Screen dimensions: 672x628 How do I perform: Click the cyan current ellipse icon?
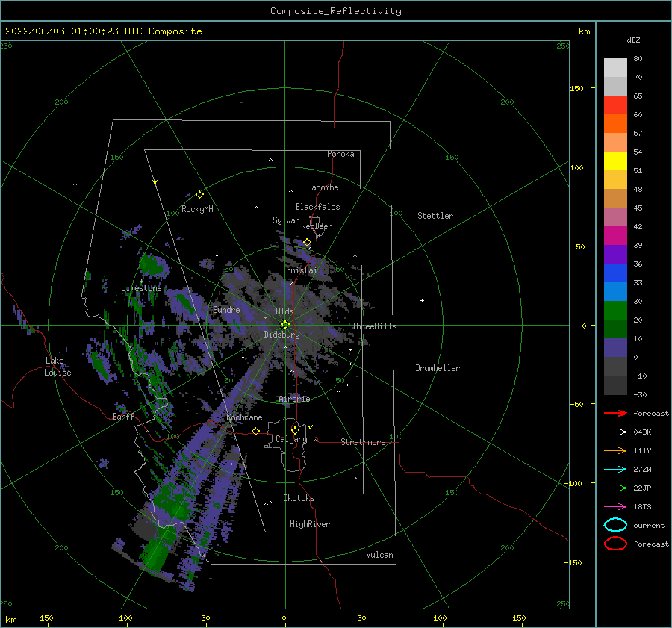pyautogui.click(x=615, y=525)
